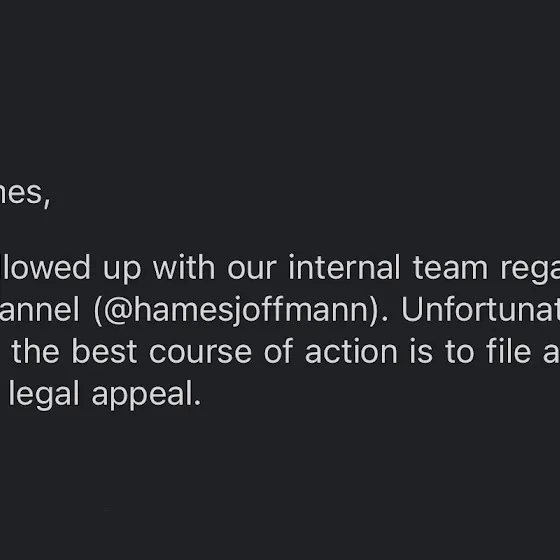Click the word "with" in the message
The width and height of the screenshot is (560, 560).
click(x=184, y=267)
